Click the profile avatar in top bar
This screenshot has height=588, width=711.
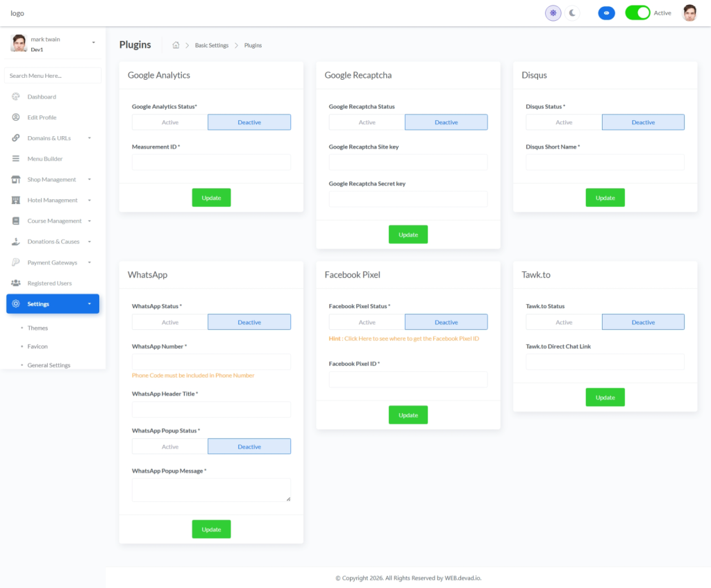pos(689,13)
